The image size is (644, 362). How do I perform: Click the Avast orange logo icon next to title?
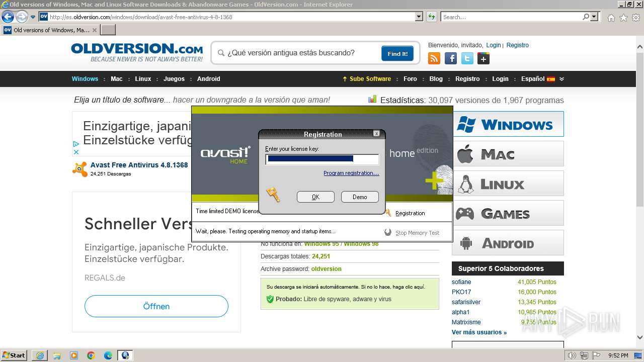click(x=79, y=169)
